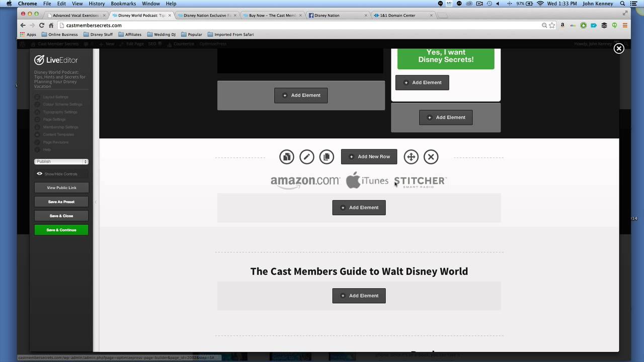
Task: Click the Buffer stacked-layers extension icon
Action: click(604, 25)
